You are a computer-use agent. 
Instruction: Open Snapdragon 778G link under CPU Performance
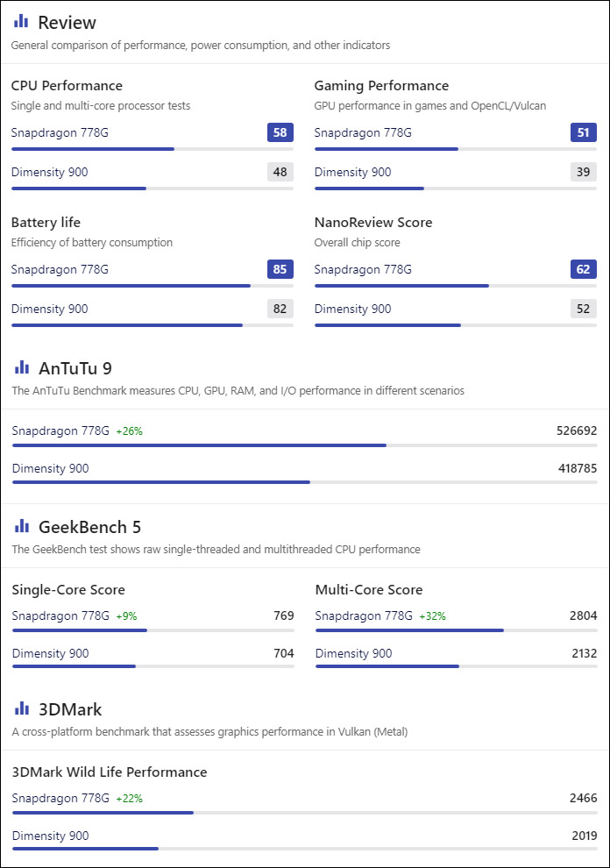tap(60, 133)
